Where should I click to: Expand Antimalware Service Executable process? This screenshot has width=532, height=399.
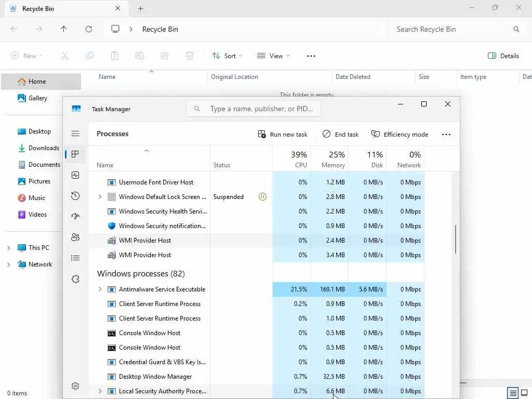[100, 289]
